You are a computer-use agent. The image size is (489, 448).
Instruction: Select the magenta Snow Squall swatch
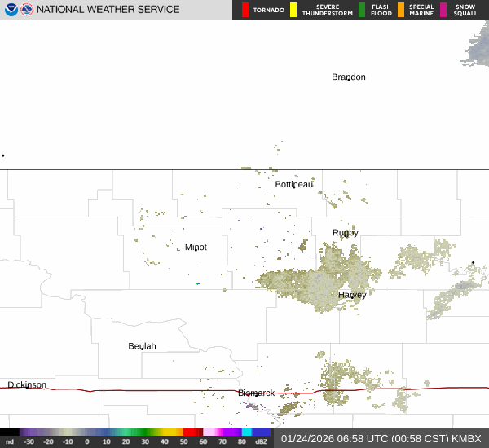(x=443, y=10)
